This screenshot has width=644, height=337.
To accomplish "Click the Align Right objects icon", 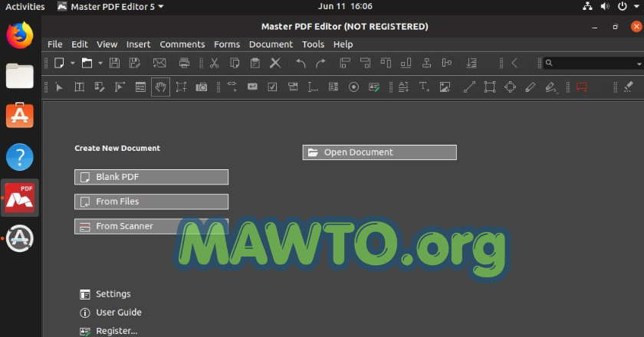I will tap(365, 63).
